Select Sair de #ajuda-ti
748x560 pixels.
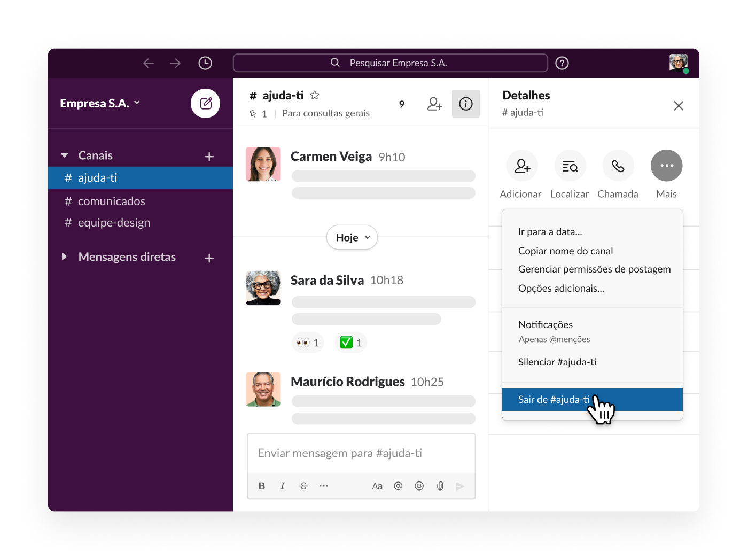(x=593, y=400)
